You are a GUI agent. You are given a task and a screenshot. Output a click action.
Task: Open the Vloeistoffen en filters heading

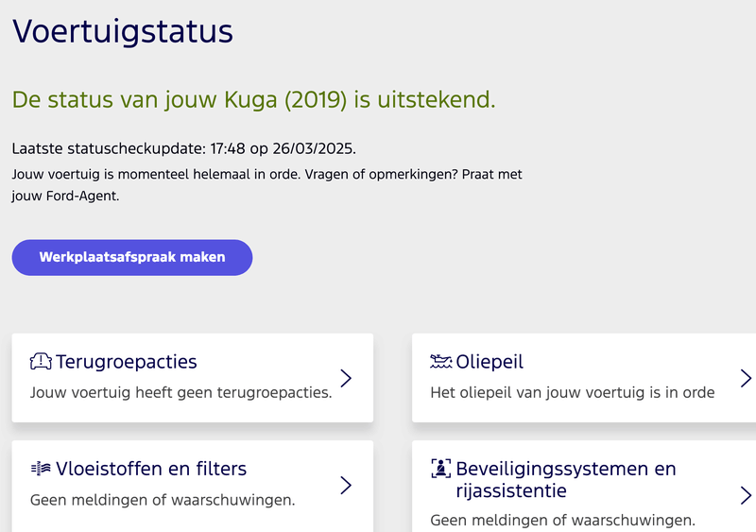pyautogui.click(x=151, y=468)
